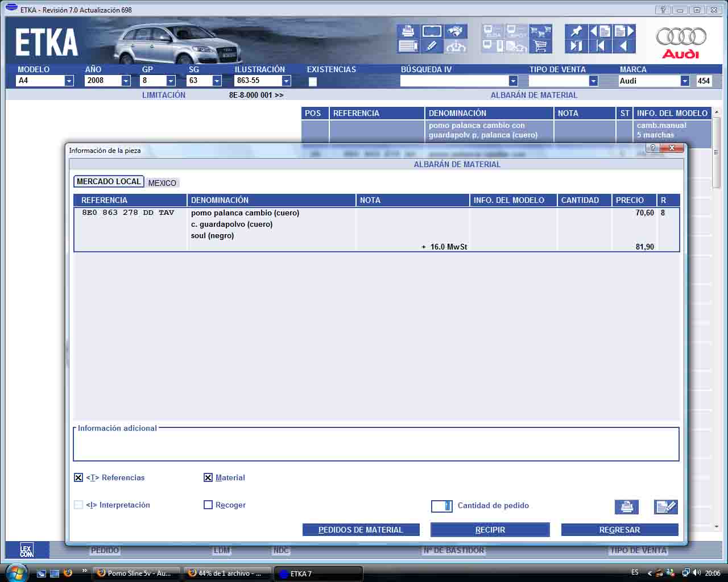This screenshot has height=582, width=728.
Task: Click the price value 70,60
Action: click(x=644, y=213)
